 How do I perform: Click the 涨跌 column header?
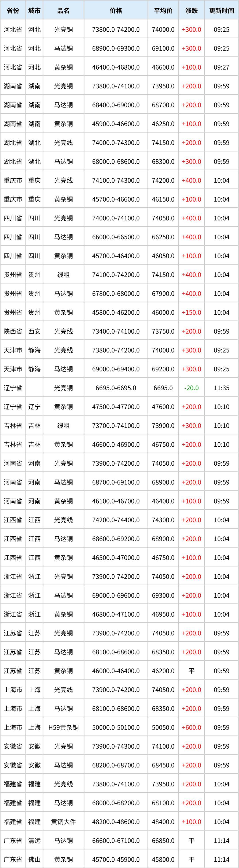192,10
